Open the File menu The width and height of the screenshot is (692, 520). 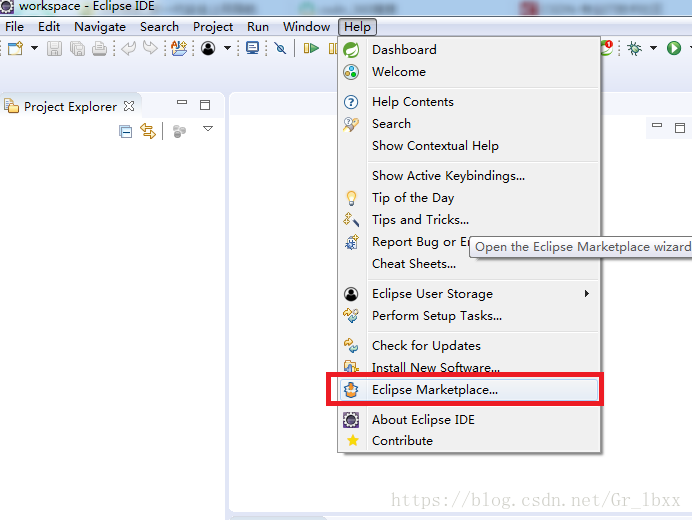coord(15,27)
